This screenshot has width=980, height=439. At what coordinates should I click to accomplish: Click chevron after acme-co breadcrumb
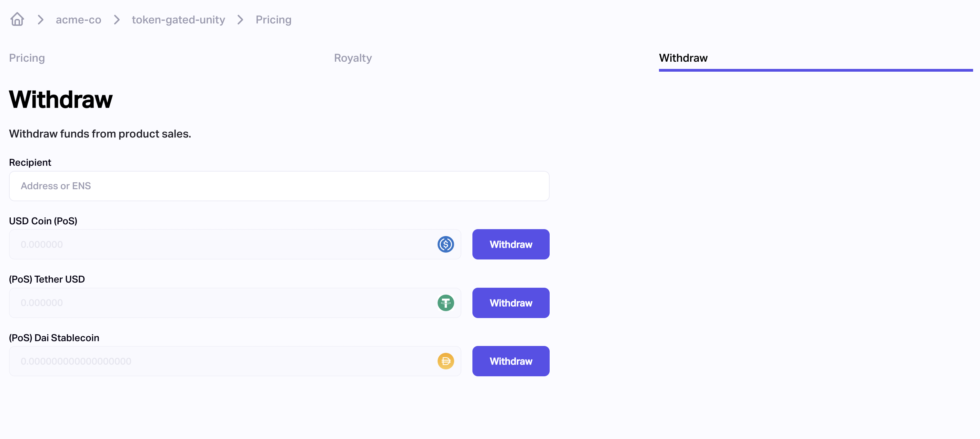(x=117, y=20)
